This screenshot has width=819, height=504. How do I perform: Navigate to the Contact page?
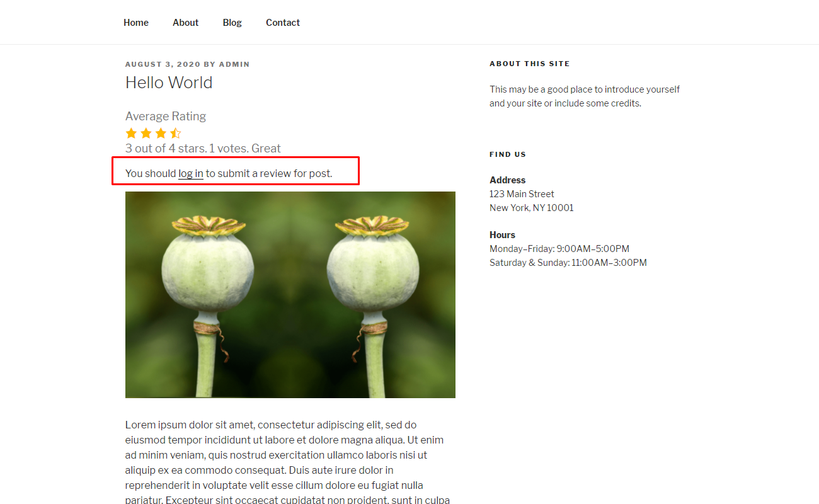[x=283, y=23]
